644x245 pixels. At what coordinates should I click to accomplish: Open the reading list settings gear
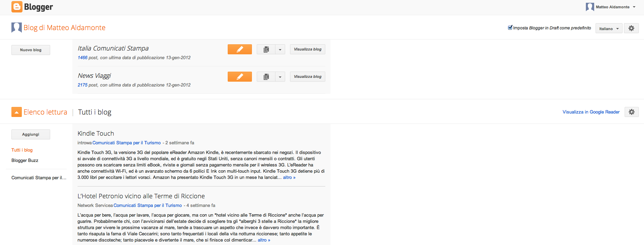632,112
